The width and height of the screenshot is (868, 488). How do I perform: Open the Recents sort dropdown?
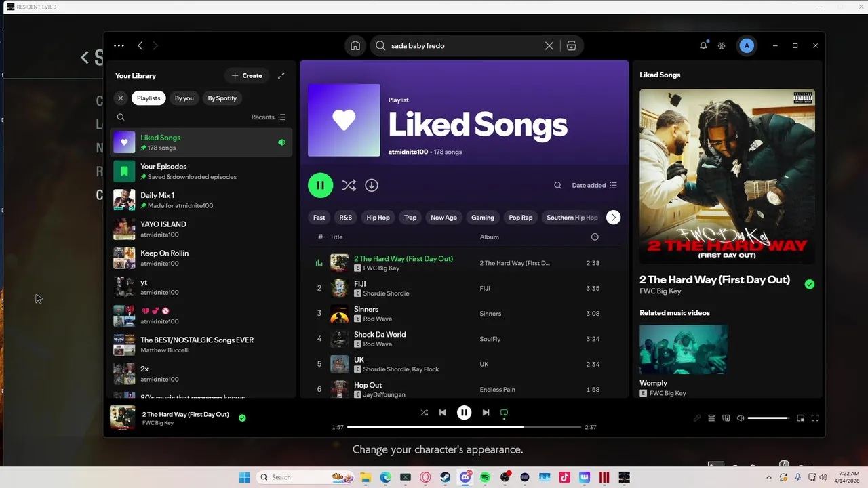click(268, 117)
